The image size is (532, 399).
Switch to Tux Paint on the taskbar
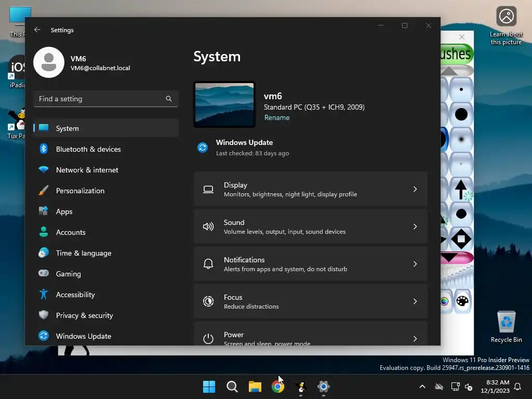click(301, 387)
